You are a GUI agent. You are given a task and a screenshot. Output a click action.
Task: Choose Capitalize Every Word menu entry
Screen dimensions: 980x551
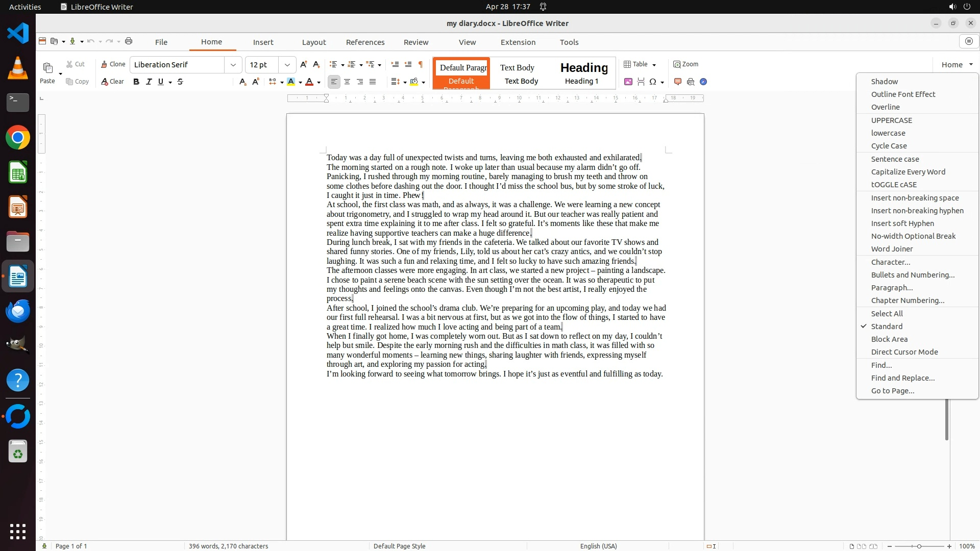click(x=908, y=172)
